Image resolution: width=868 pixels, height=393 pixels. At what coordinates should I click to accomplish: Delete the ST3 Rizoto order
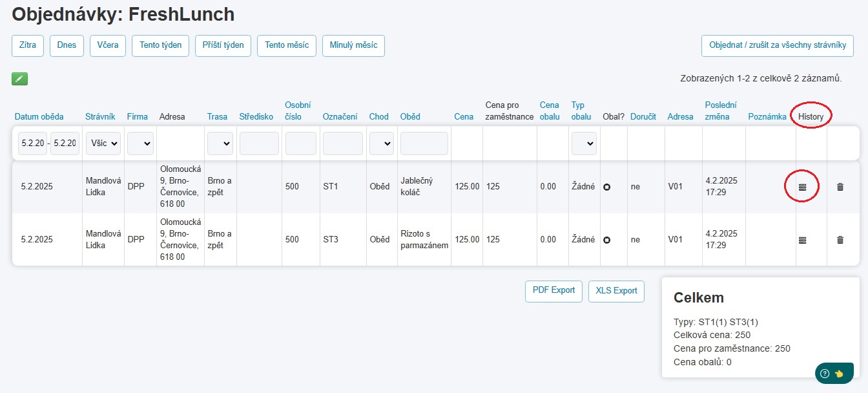coord(840,240)
